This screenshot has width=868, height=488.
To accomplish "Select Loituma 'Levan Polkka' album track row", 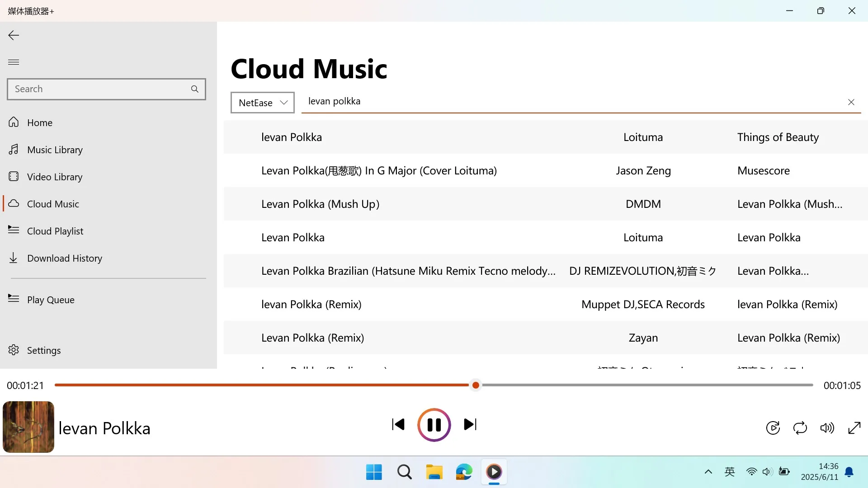I will (x=546, y=237).
